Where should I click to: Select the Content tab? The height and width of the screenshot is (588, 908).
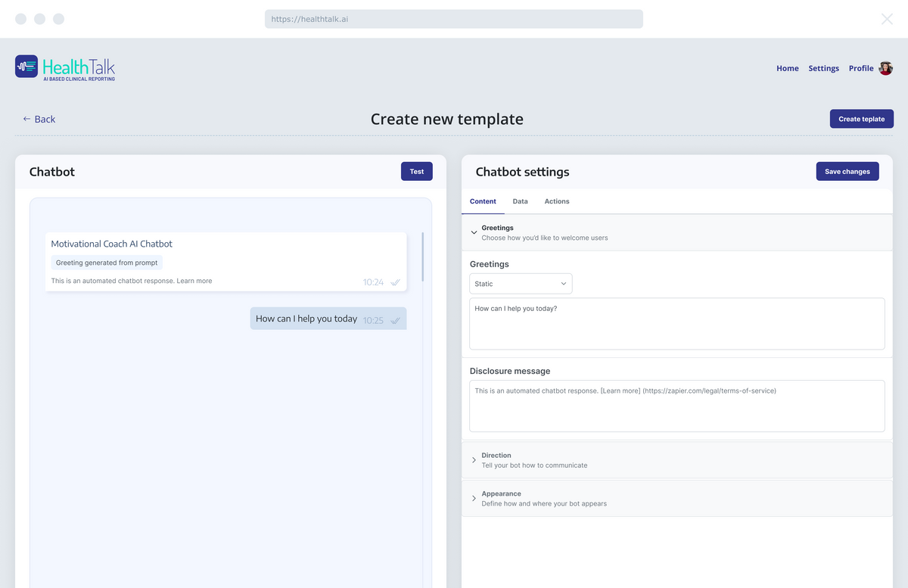tap(483, 201)
